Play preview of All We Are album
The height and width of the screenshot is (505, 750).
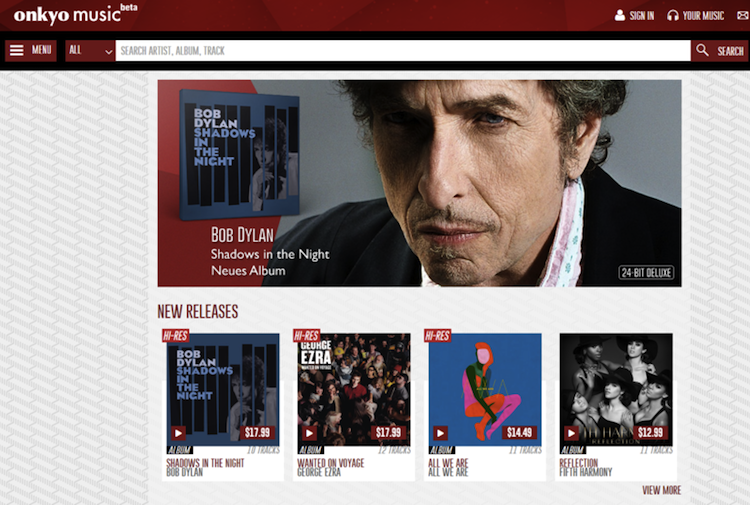click(x=441, y=433)
